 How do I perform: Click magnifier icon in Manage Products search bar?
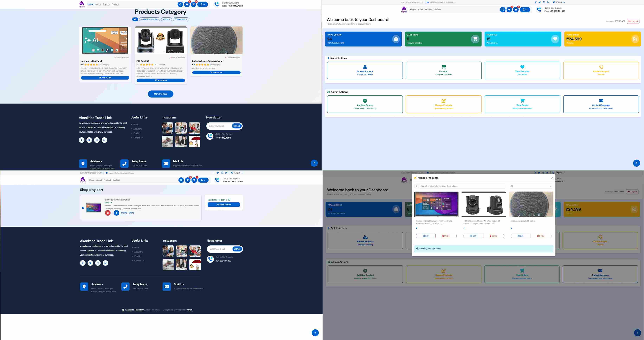[417, 186]
